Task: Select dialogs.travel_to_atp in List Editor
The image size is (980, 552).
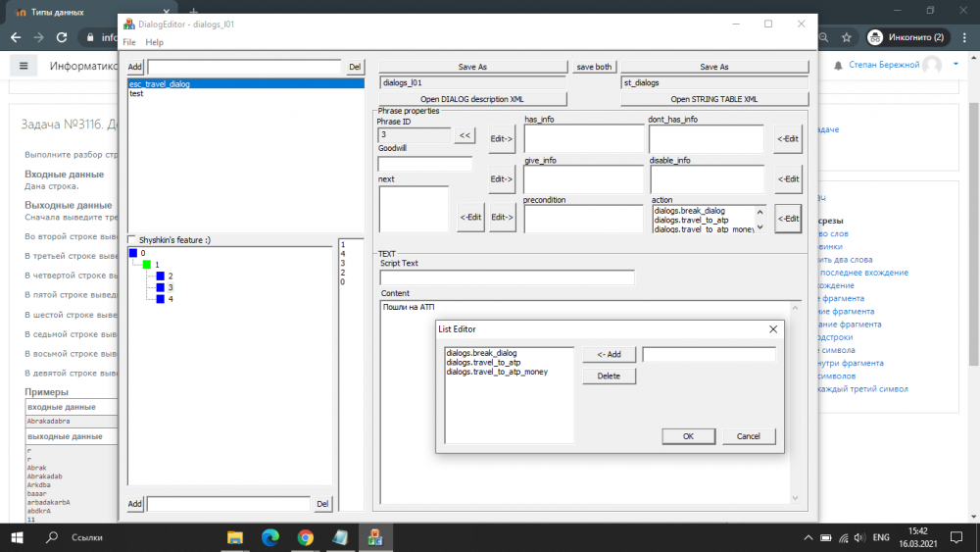Action: [x=482, y=362]
